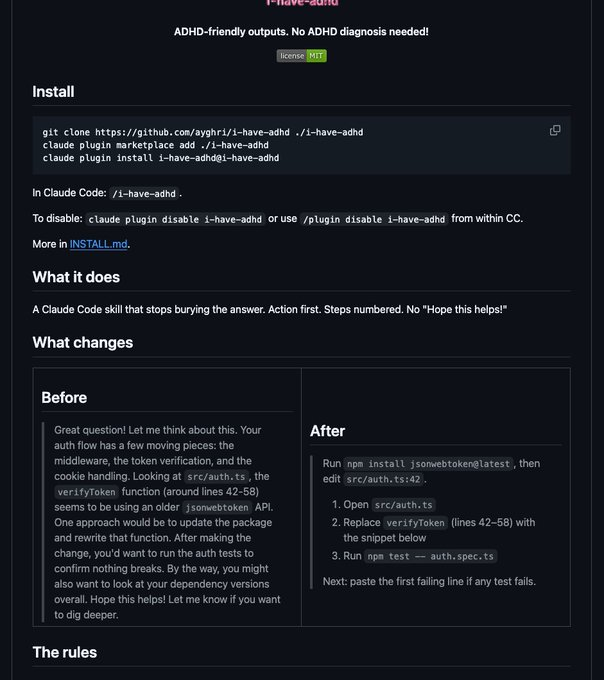Image resolution: width=604 pixels, height=680 pixels.
Task: Click the What it does heading
Action: click(x=76, y=277)
